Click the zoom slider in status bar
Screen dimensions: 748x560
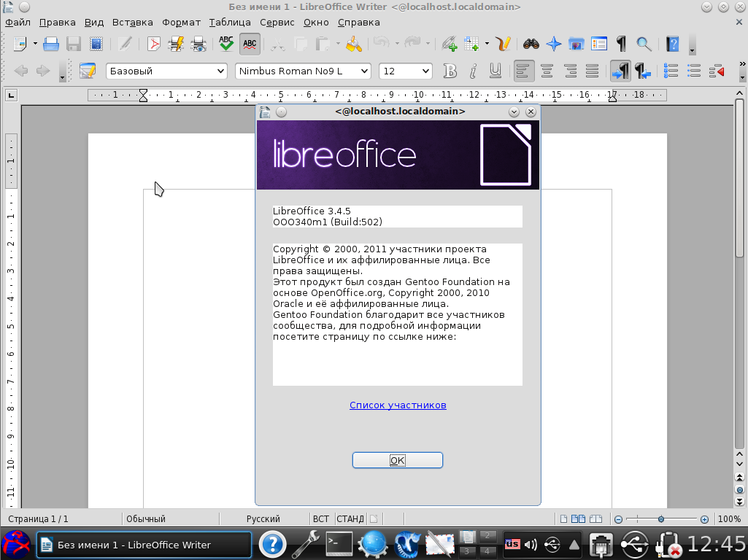click(660, 519)
